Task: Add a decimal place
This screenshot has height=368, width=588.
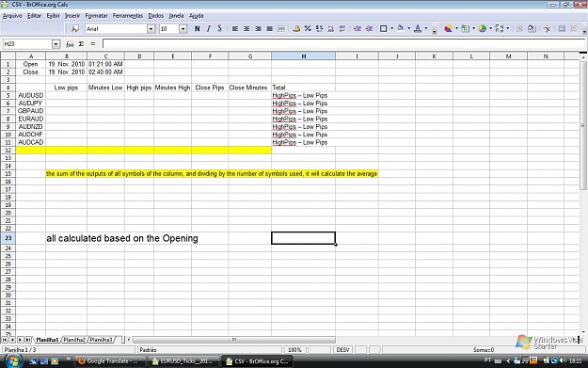Action: (331, 28)
